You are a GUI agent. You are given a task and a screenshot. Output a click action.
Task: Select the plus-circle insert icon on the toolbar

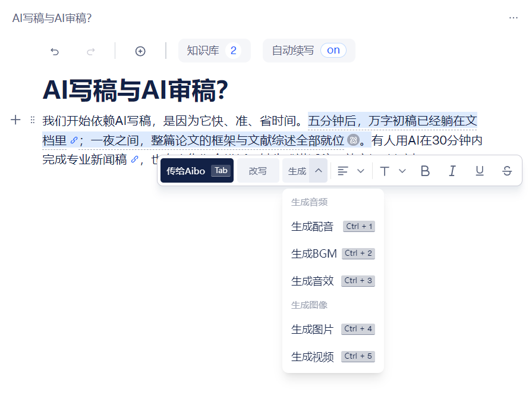[x=140, y=51]
